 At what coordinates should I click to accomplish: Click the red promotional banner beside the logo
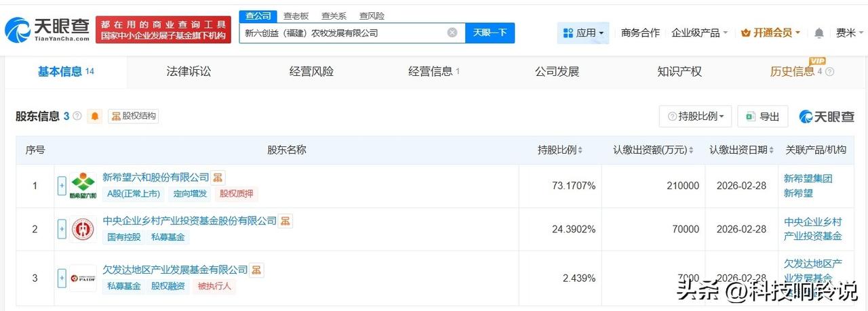pyautogui.click(x=163, y=30)
